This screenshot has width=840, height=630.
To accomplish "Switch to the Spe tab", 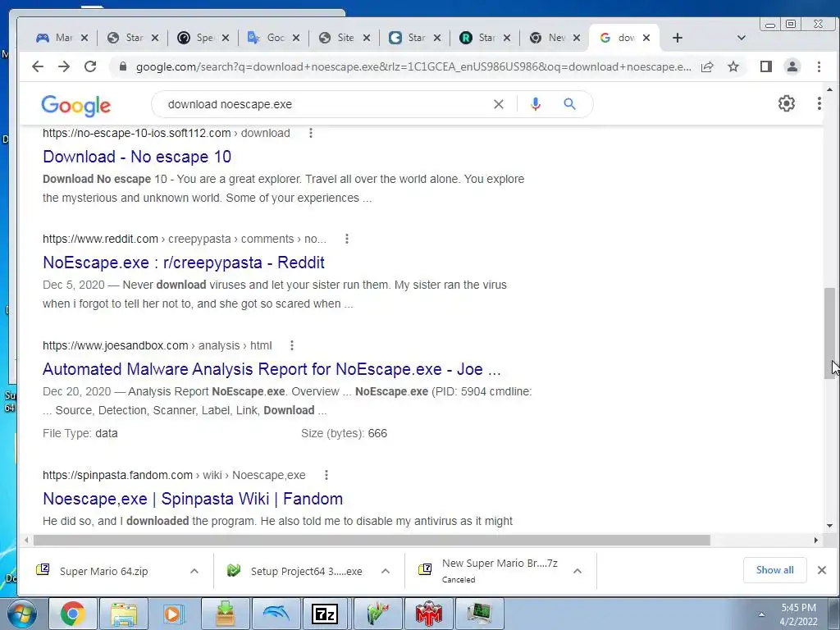I will tap(195, 38).
